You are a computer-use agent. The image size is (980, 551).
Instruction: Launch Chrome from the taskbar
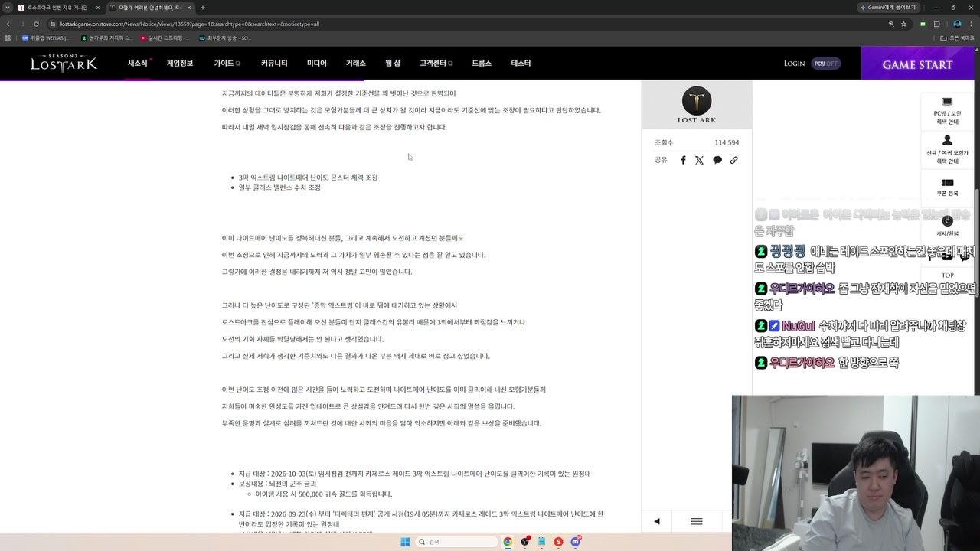pos(507,542)
